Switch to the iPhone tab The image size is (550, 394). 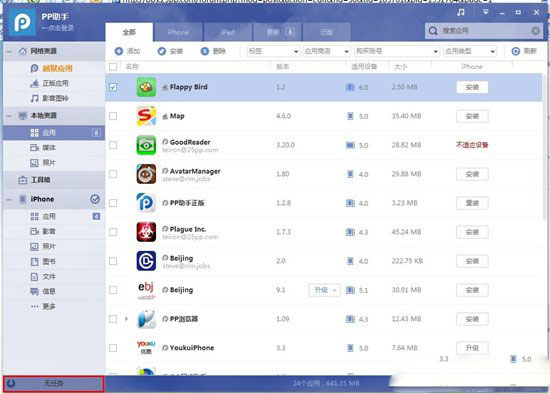pos(178,32)
